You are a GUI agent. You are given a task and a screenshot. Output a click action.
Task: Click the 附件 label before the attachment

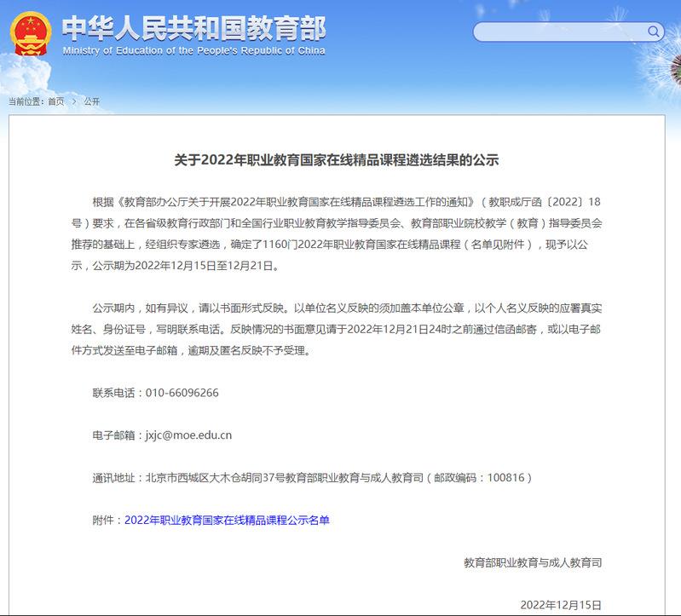(107, 520)
